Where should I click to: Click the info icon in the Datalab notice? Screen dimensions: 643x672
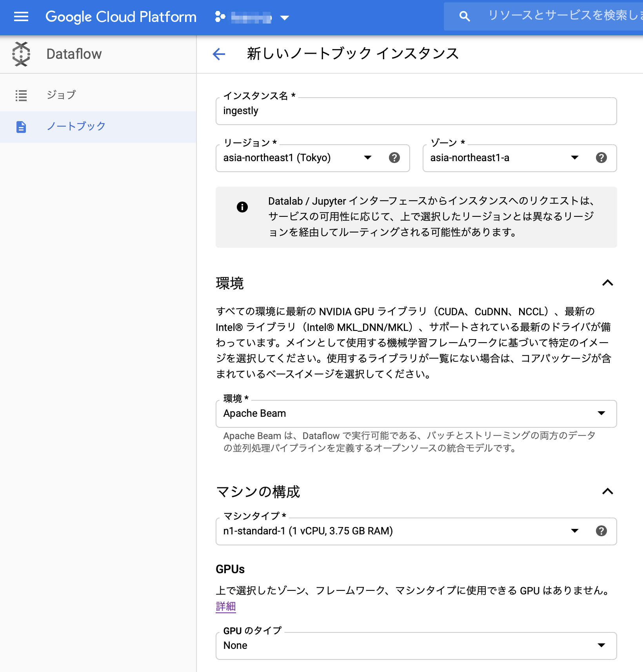pyautogui.click(x=242, y=207)
